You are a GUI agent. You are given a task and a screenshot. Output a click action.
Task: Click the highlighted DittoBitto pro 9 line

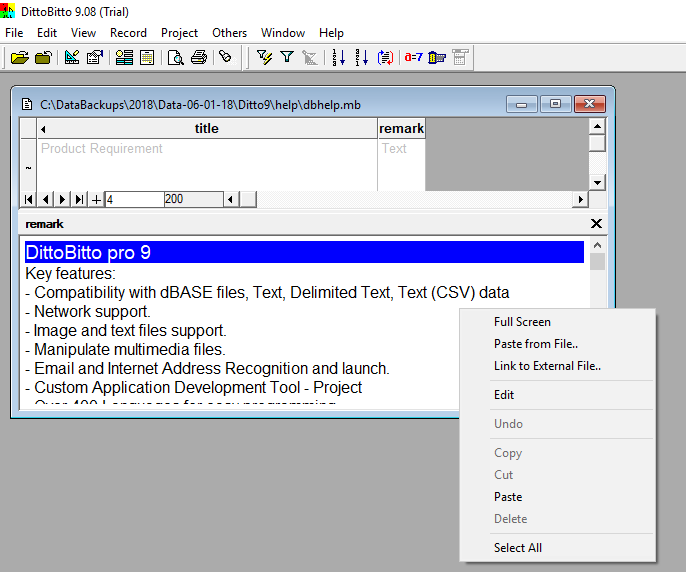(x=304, y=252)
